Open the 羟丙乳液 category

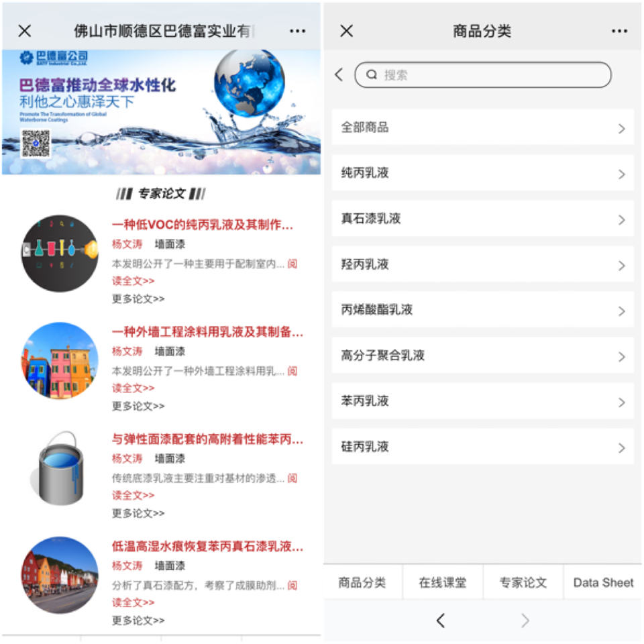[x=482, y=264]
